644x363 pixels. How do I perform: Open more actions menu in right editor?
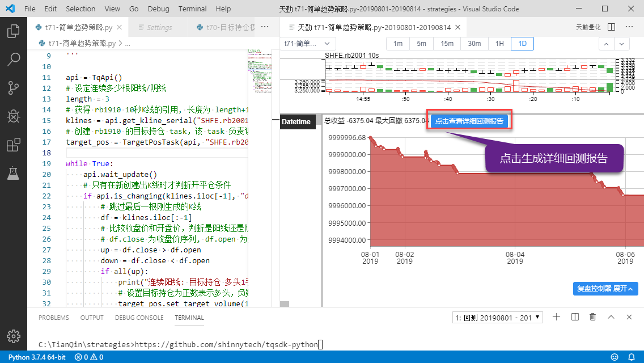[629, 27]
